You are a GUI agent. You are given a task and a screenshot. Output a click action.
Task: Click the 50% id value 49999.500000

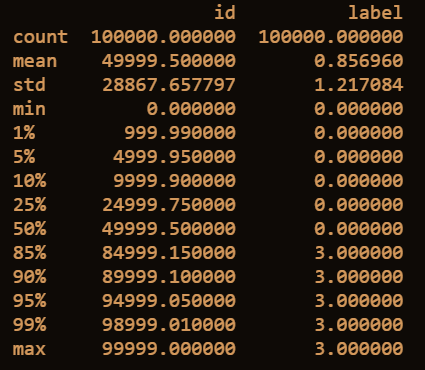[169, 229]
